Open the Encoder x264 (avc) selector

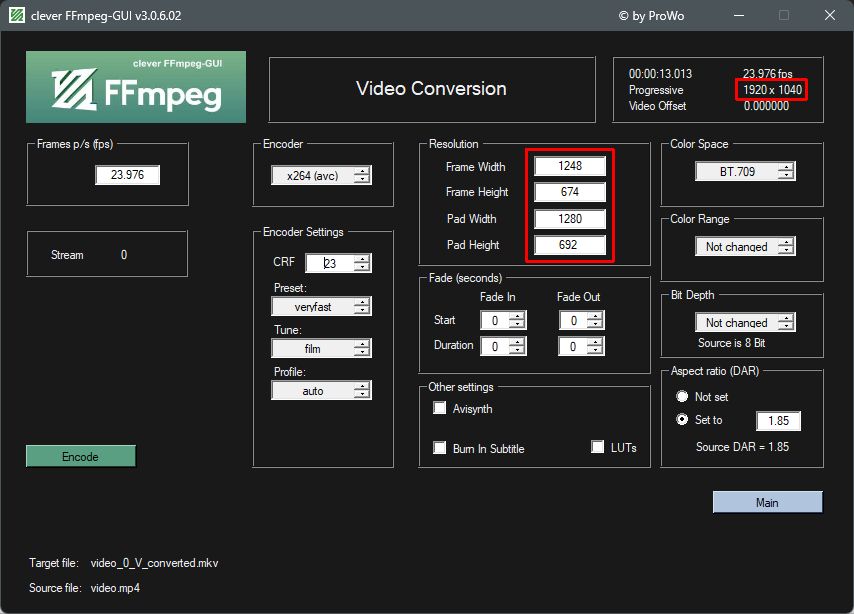coord(321,175)
